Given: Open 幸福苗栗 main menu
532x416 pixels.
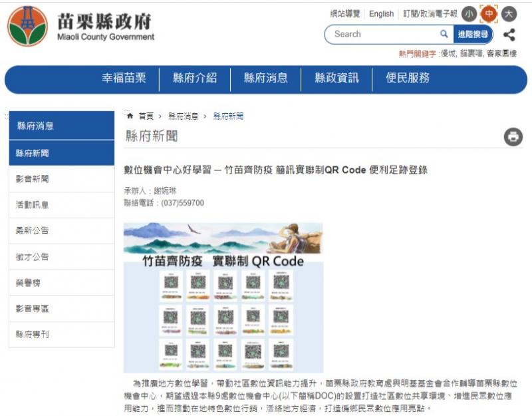Looking at the screenshot, I should (x=124, y=78).
